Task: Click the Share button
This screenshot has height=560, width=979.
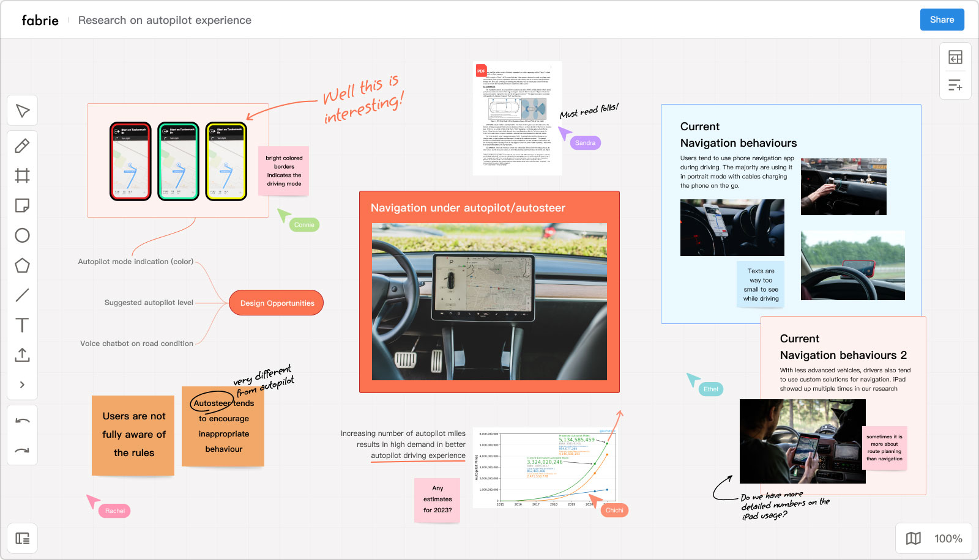Action: [942, 20]
